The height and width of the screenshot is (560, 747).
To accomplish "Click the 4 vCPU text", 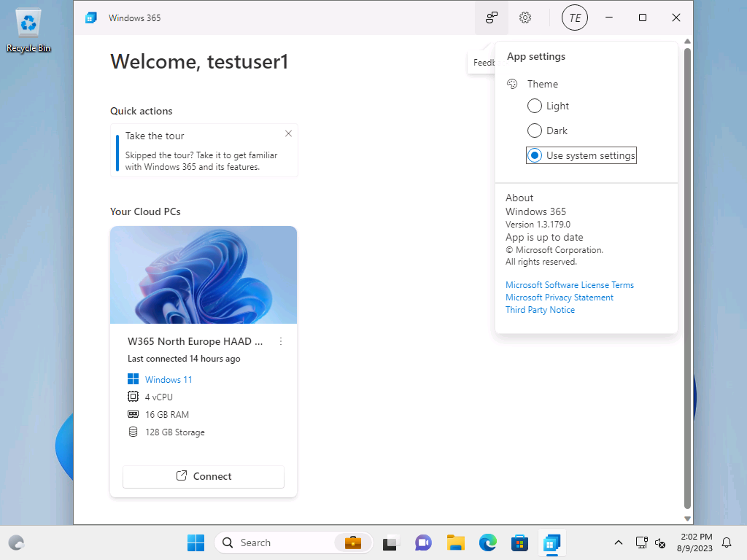I will tap(158, 397).
